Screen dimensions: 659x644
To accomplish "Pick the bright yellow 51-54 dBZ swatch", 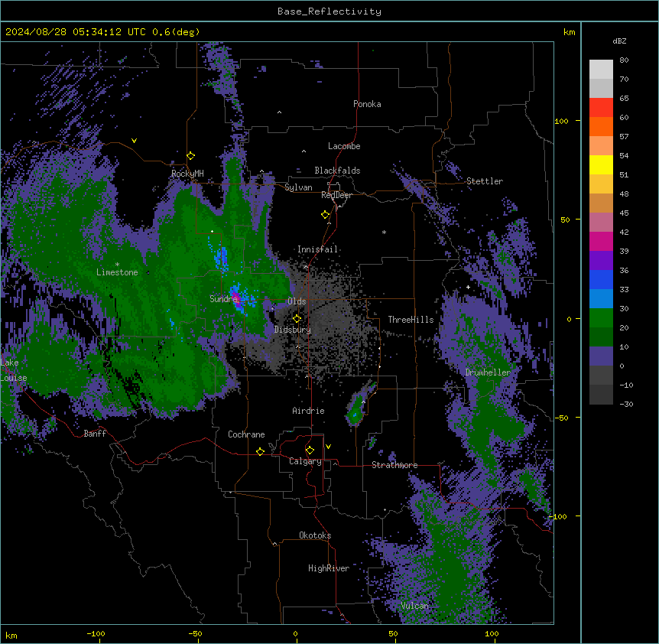I will (601, 164).
